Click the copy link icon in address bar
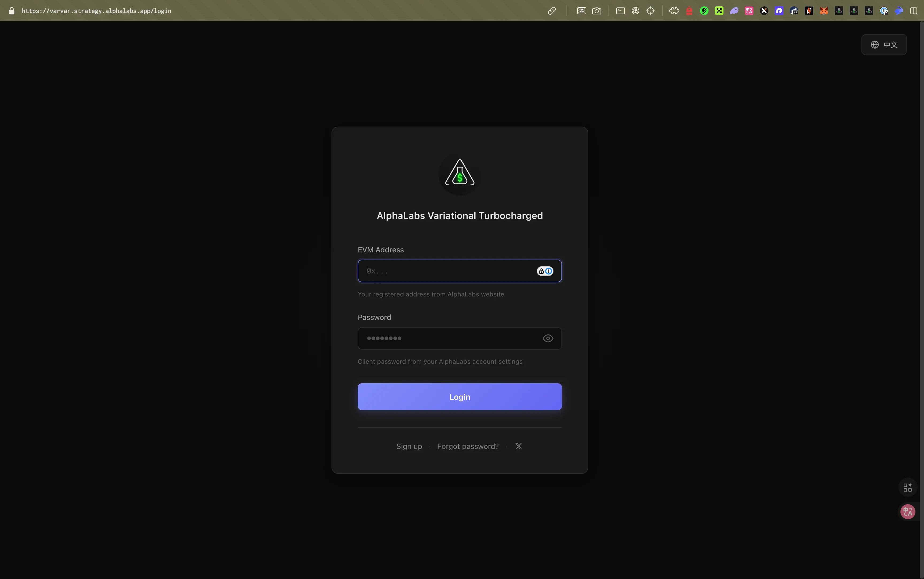 point(552,11)
